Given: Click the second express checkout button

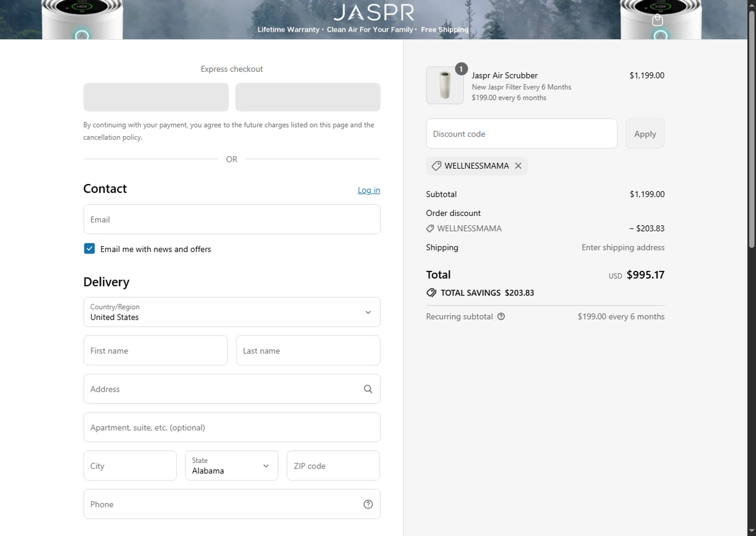Looking at the screenshot, I should tap(308, 97).
